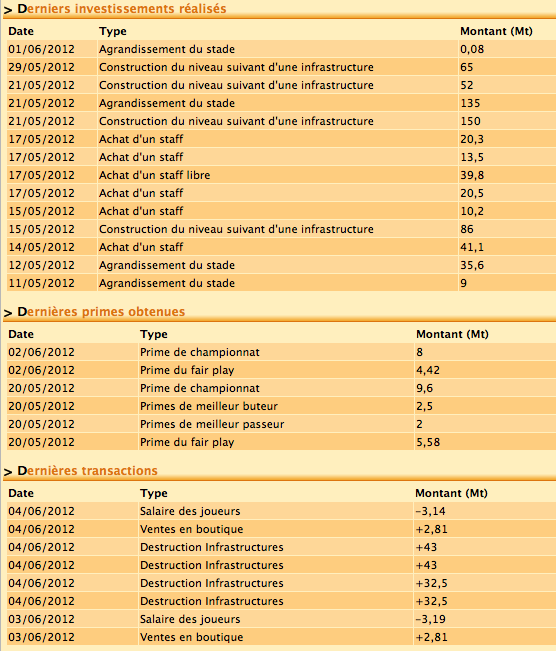Toggle the Dernières transactions section arrow

(x=8, y=472)
